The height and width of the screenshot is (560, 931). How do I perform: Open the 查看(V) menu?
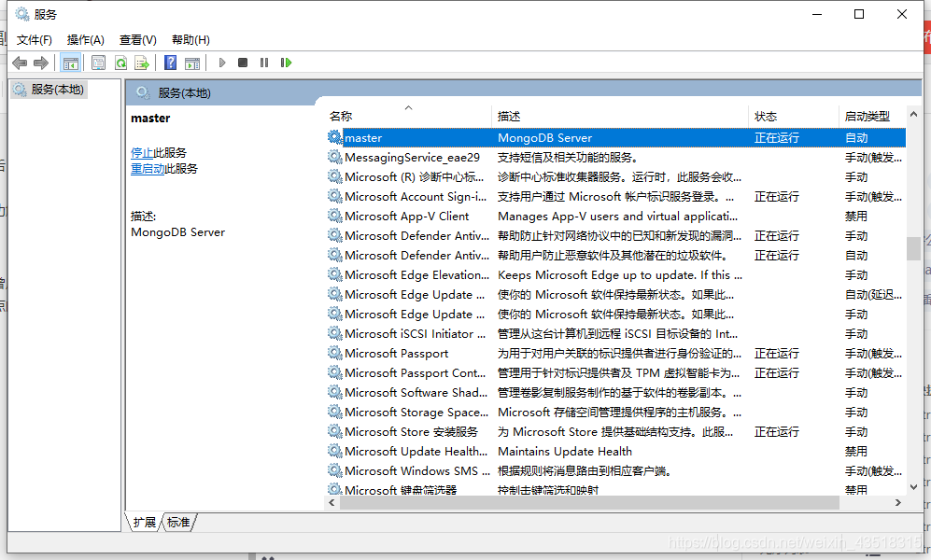[138, 40]
